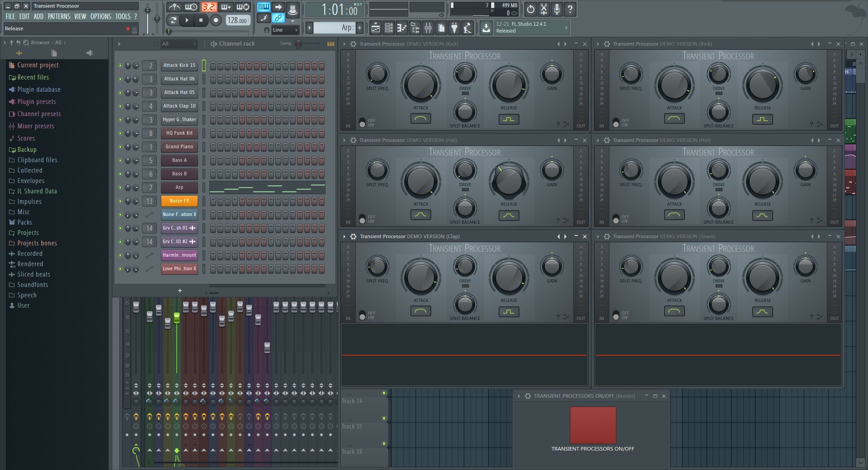Toggle OFF/ON switch in Snare Transient Processor
868x470 pixels.
coord(616,315)
